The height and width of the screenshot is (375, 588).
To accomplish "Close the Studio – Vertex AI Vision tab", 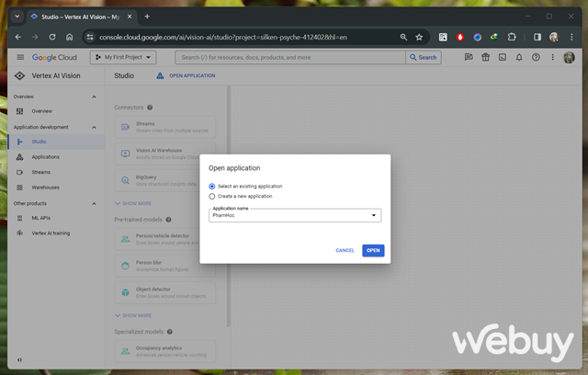I will tap(130, 17).
